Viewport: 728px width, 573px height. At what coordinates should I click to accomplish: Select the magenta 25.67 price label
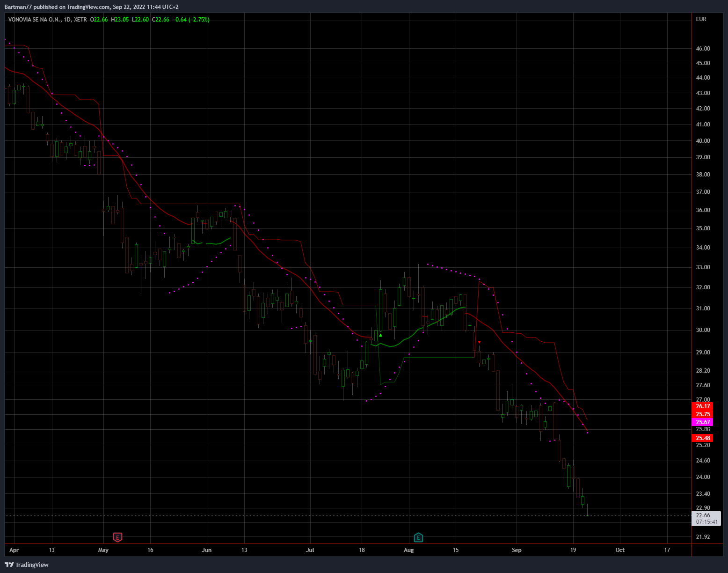pyautogui.click(x=702, y=422)
